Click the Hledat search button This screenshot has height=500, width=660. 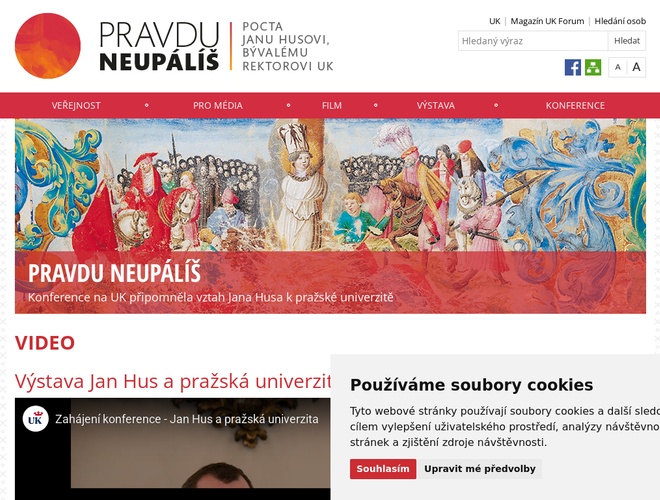click(x=627, y=41)
